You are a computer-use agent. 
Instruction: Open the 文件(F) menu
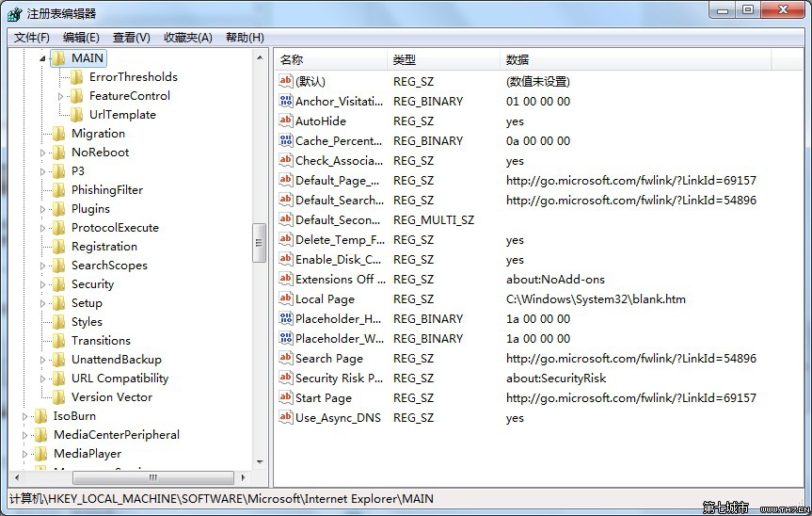31,37
